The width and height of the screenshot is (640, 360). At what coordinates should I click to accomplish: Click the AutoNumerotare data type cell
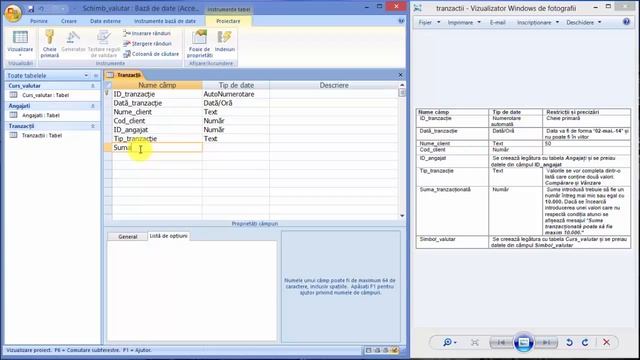(236, 94)
